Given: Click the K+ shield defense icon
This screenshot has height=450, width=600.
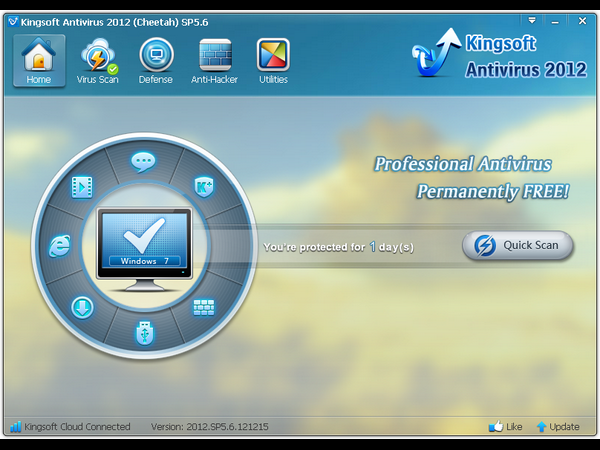Looking at the screenshot, I should tap(204, 187).
